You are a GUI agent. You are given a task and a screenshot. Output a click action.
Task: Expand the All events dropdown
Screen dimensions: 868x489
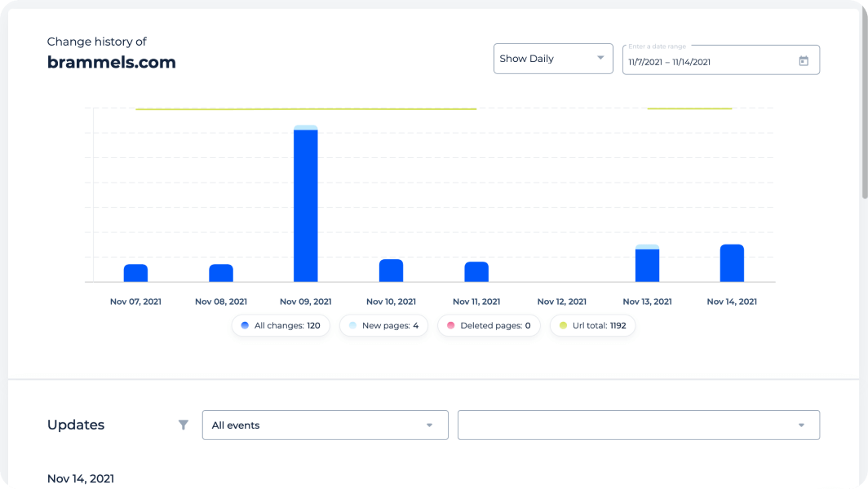coord(325,425)
